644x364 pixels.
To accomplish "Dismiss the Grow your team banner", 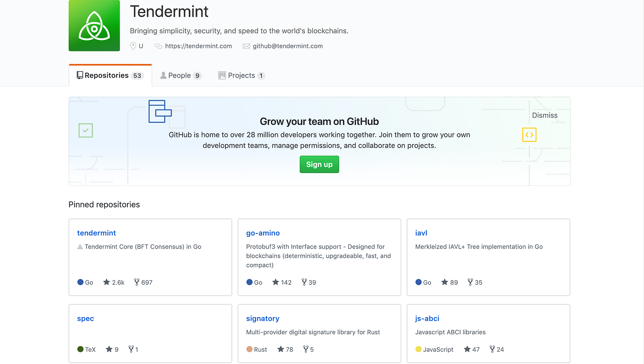I will tap(545, 115).
